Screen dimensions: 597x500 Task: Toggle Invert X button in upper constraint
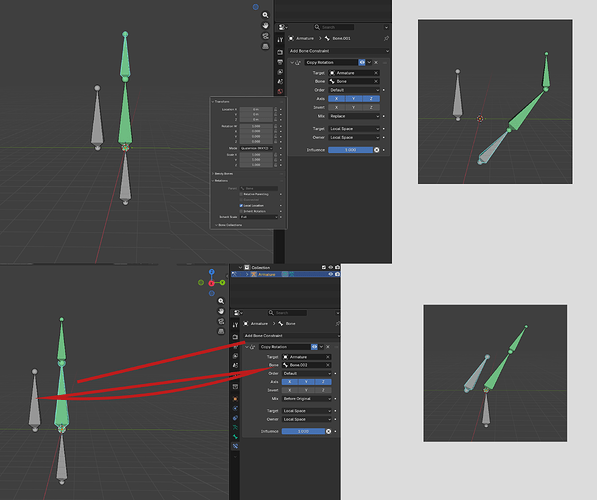click(337, 107)
